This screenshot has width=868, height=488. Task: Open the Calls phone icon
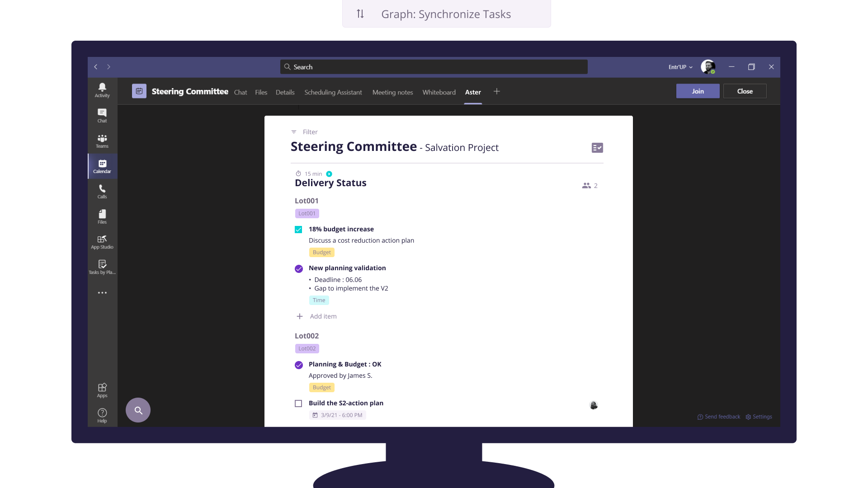tap(102, 191)
